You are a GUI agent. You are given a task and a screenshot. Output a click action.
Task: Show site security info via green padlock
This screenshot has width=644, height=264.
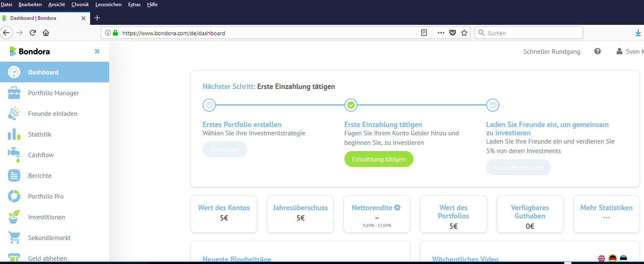(115, 33)
